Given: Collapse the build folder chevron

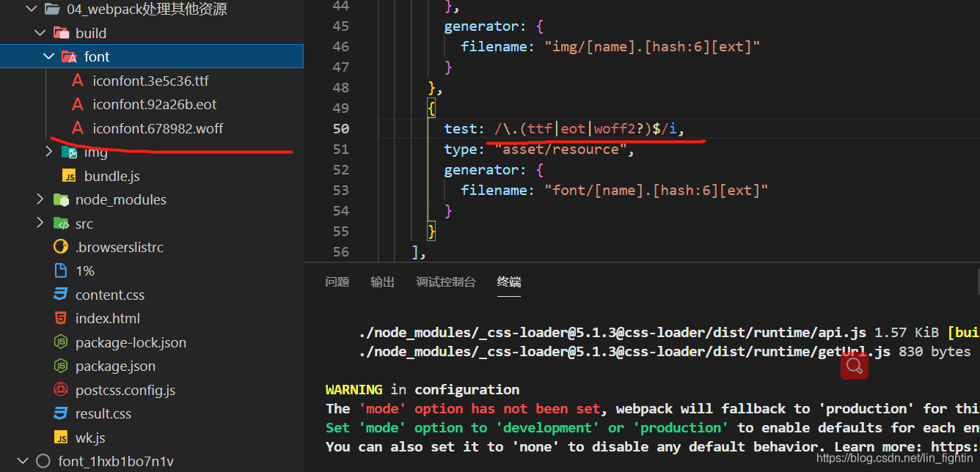Looking at the screenshot, I should click(40, 33).
